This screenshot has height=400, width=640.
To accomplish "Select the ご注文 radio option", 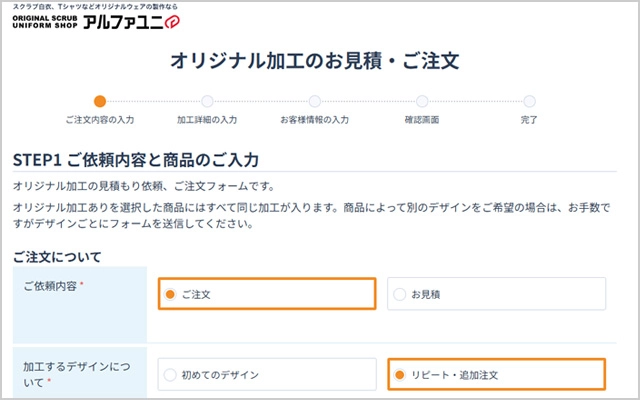I will pyautogui.click(x=171, y=295).
